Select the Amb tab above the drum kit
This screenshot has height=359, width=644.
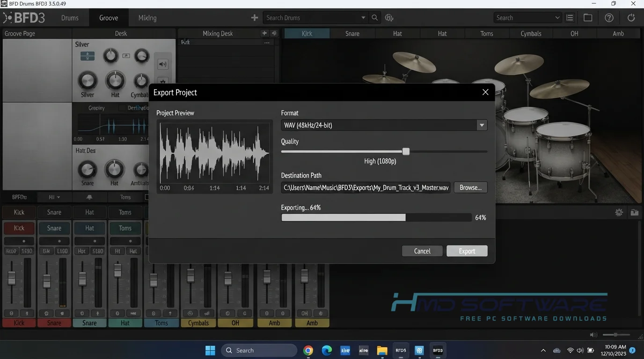[x=618, y=33]
